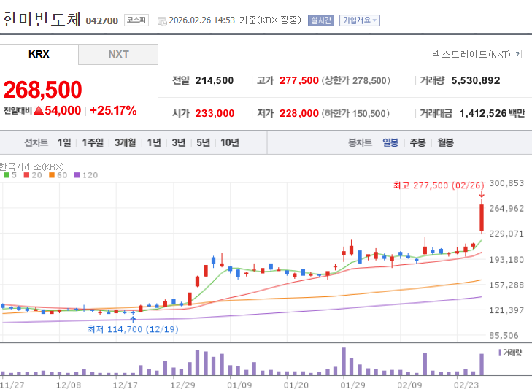The height and width of the screenshot is (392, 532).
Task: Click the red up-triangle price change icon
Action: pyautogui.click(x=39, y=110)
